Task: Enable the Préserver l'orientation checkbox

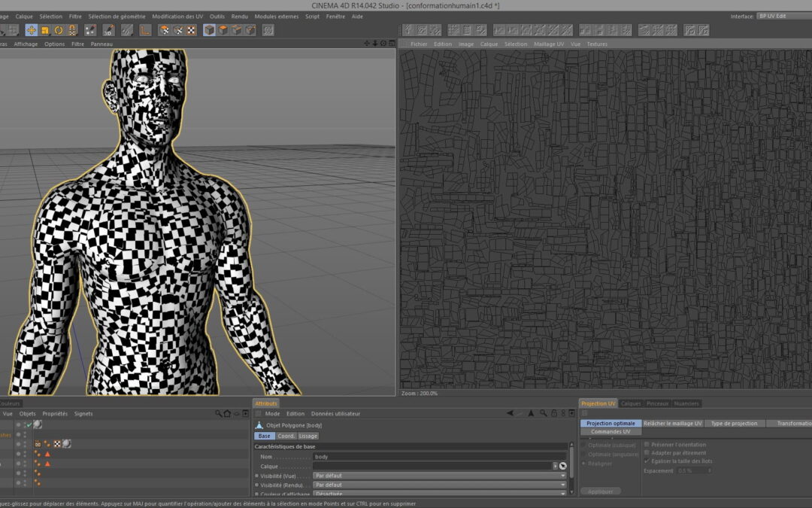Action: [647, 445]
